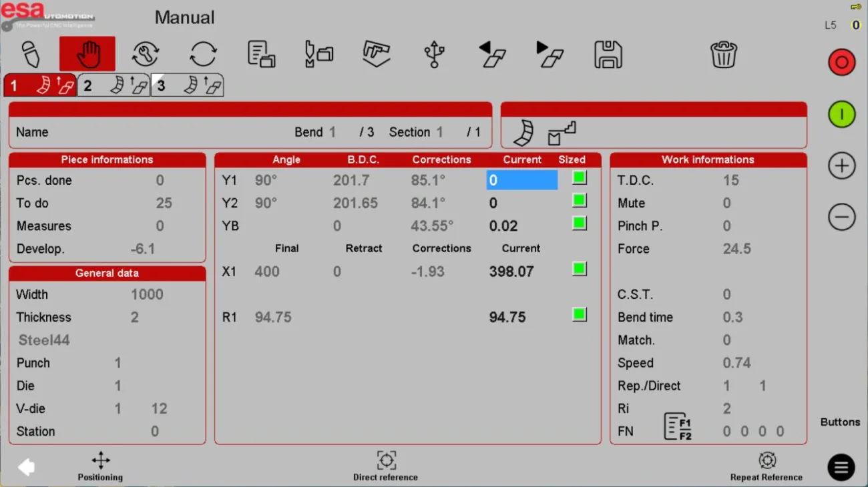Click the green start button
This screenshot has height=487, width=868.
(x=842, y=114)
